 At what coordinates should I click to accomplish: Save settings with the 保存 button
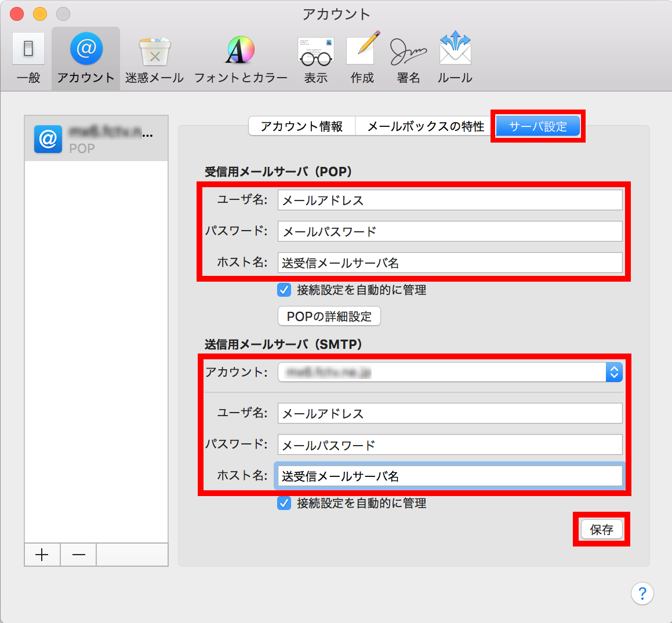[x=601, y=529]
